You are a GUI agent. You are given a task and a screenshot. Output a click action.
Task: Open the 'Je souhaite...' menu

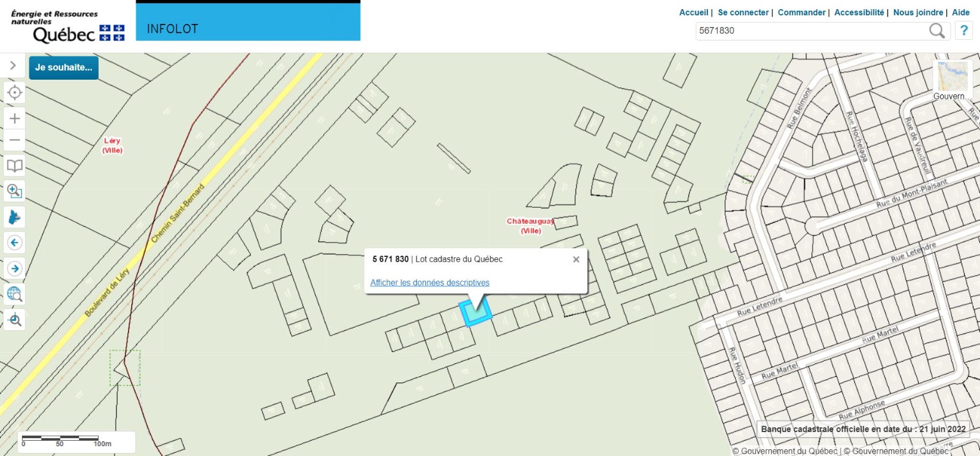(x=64, y=67)
